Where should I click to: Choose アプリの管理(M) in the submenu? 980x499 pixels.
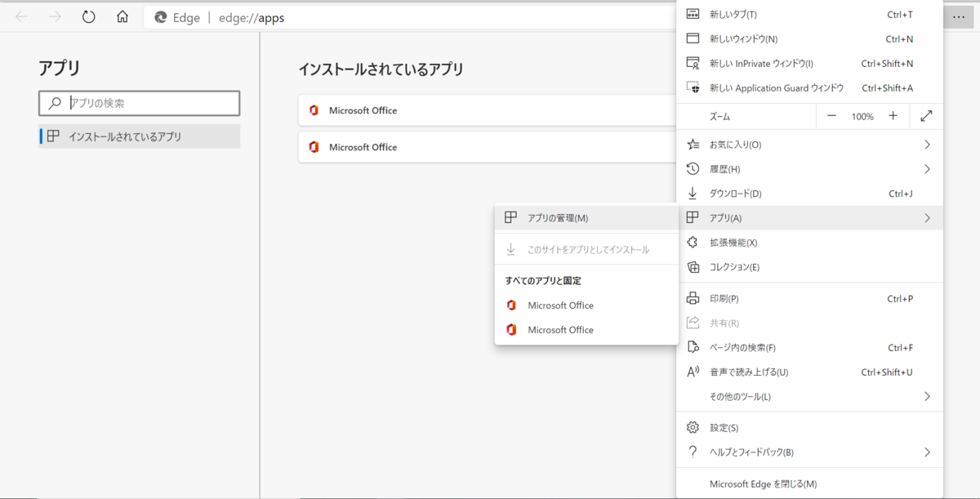pos(586,218)
